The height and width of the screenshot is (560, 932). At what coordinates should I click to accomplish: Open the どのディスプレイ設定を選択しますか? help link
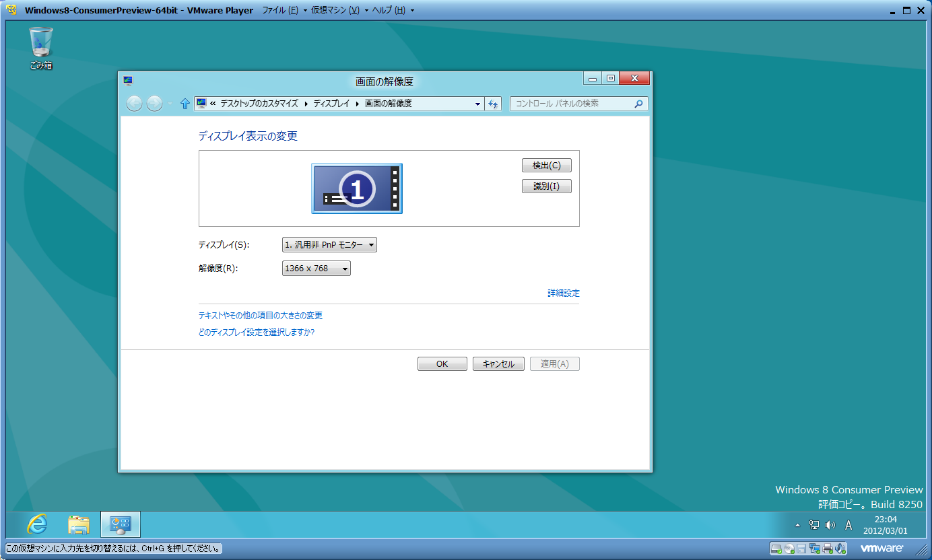(257, 332)
